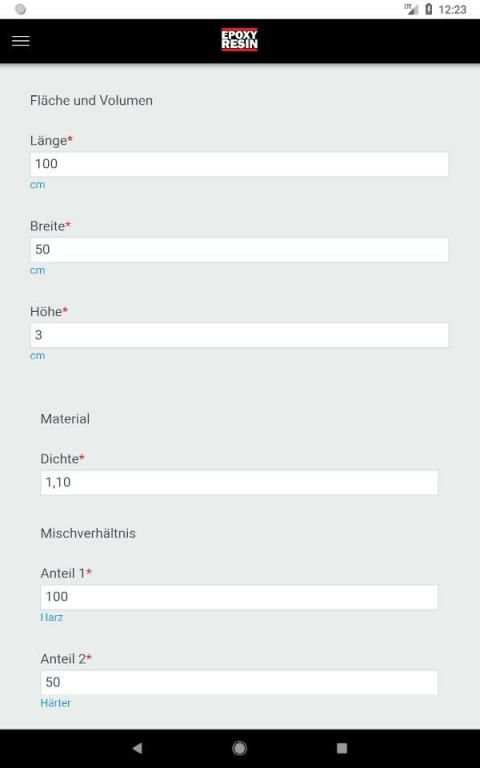This screenshot has height=768, width=480.
Task: Click the Fläche und Volumen heading
Action: tap(91, 100)
